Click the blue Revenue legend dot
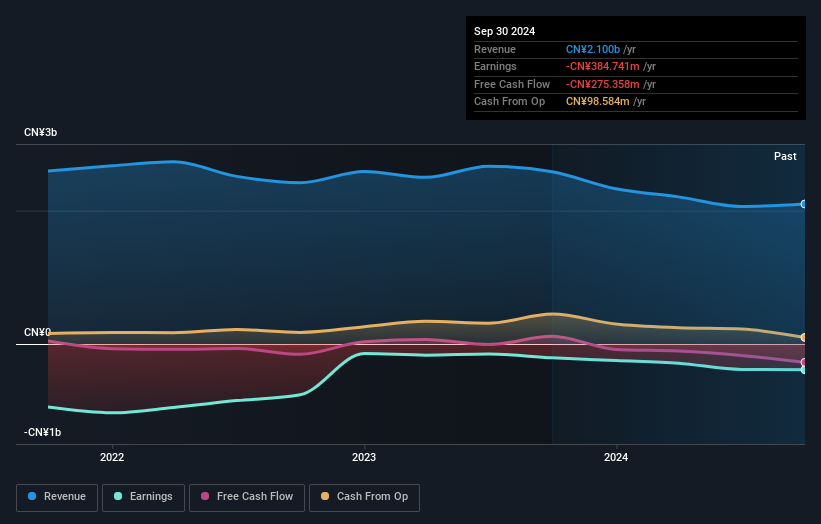This screenshot has width=821, height=524. [32, 496]
